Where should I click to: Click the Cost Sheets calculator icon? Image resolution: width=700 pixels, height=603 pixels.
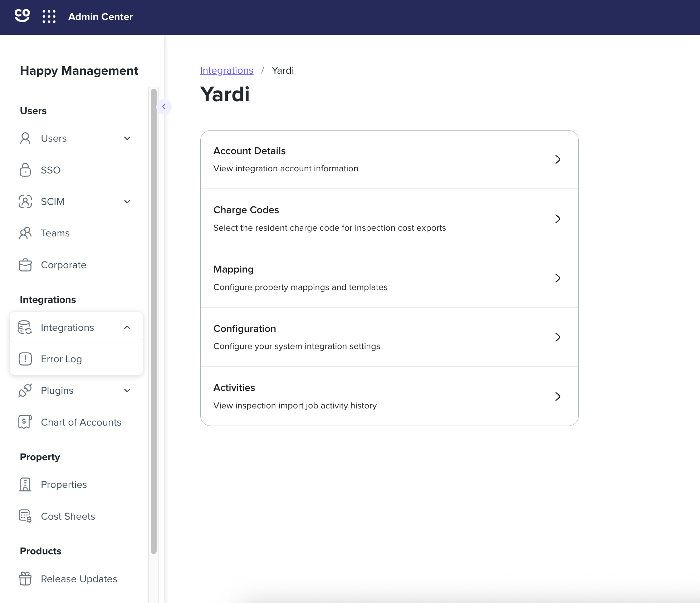coord(25,516)
